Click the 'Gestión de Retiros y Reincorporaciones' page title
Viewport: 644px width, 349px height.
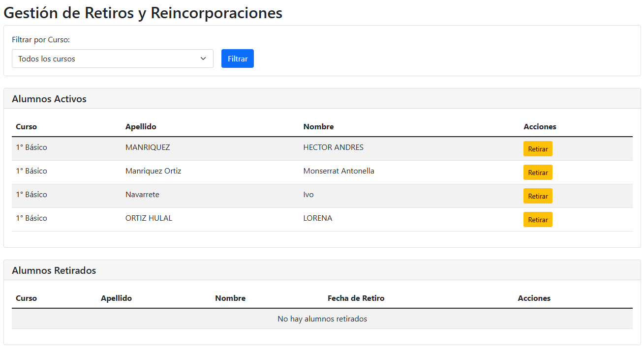[x=143, y=13]
